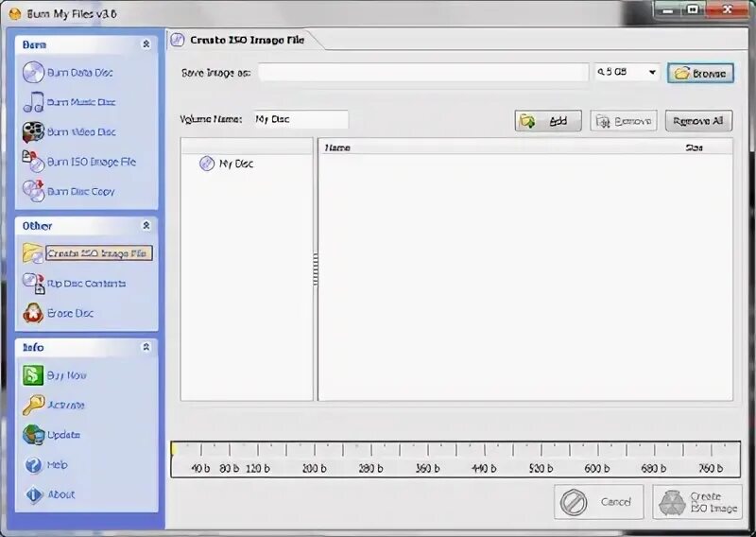Open the About link
Viewport: 756px width, 537px height.
61,494
